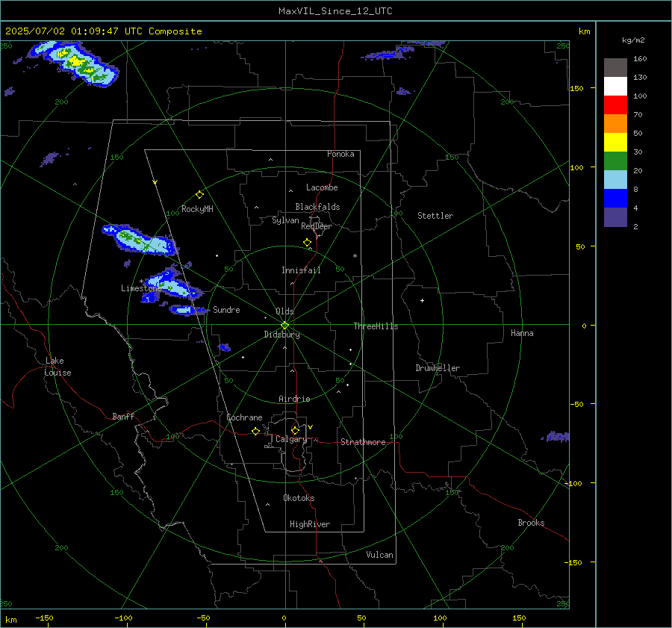The height and width of the screenshot is (628, 672).
Task: Click the small purple echo southwest of Didsbury
Action: [x=224, y=347]
